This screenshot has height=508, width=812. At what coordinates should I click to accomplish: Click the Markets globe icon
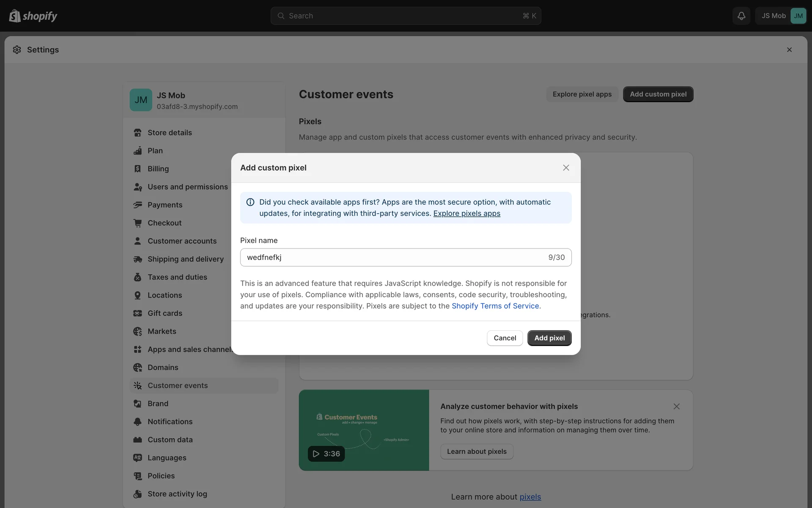137,331
